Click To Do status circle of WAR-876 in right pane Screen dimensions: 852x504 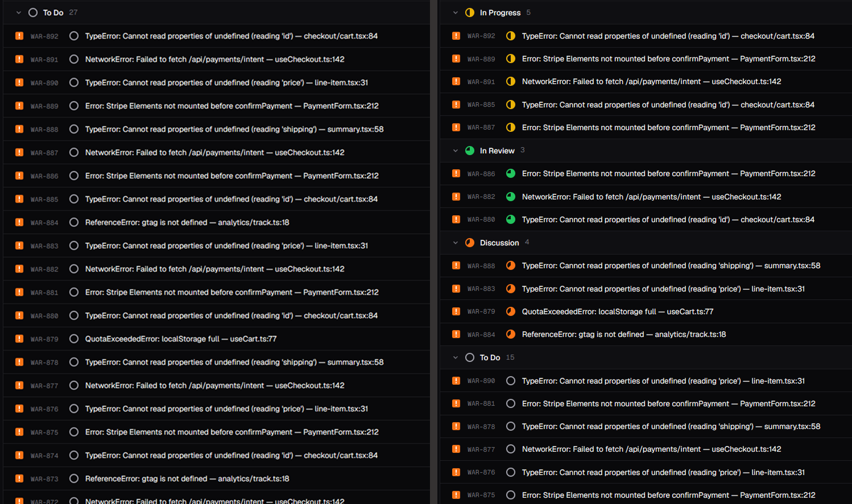coord(511,472)
